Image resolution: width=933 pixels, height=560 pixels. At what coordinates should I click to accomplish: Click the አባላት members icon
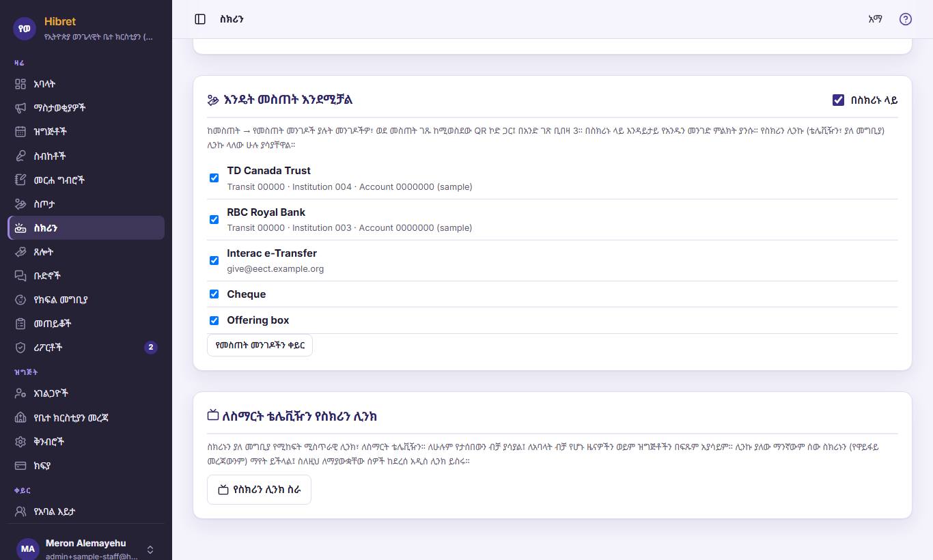pos(20,84)
